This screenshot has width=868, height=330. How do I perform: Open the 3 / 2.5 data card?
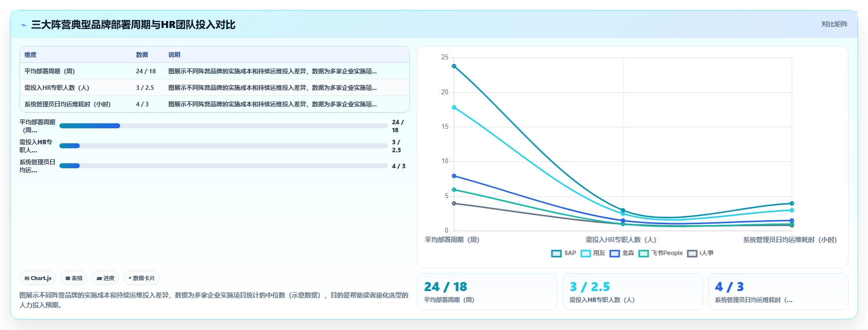[632, 292]
